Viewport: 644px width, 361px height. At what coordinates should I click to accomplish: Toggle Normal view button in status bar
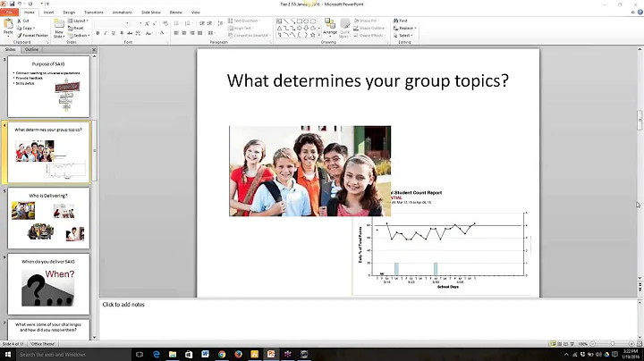[x=554, y=344]
